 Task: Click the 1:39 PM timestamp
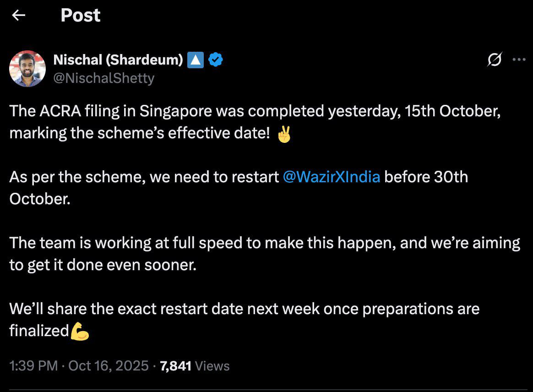(33, 366)
